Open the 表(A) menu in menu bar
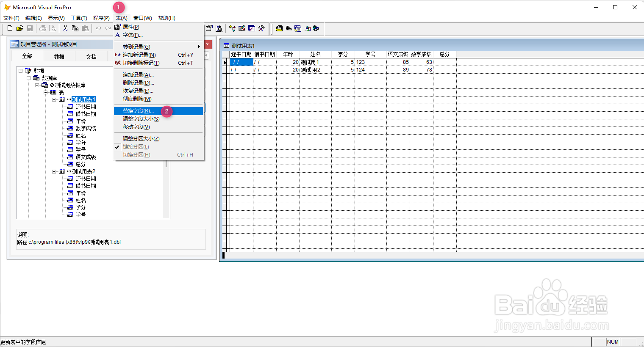 [121, 18]
